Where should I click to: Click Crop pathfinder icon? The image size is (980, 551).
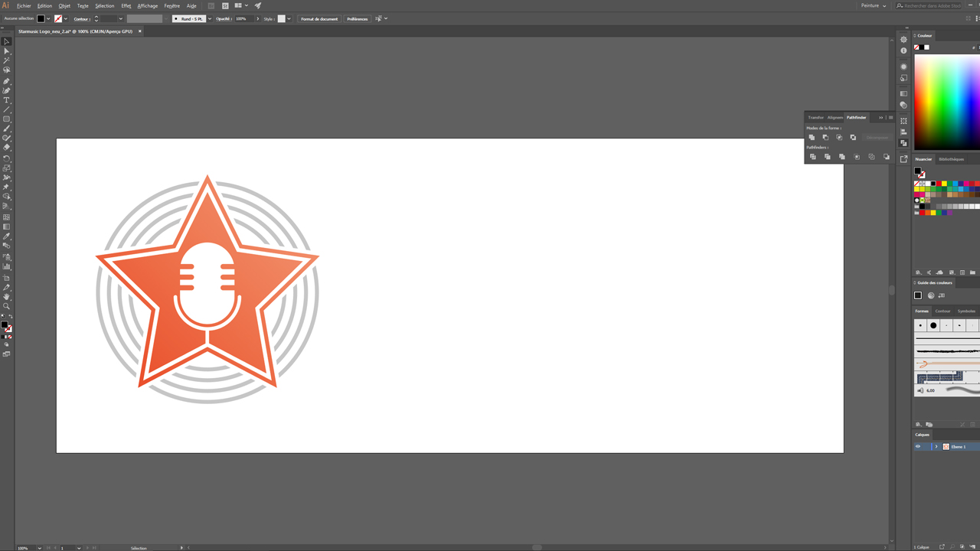[857, 157]
